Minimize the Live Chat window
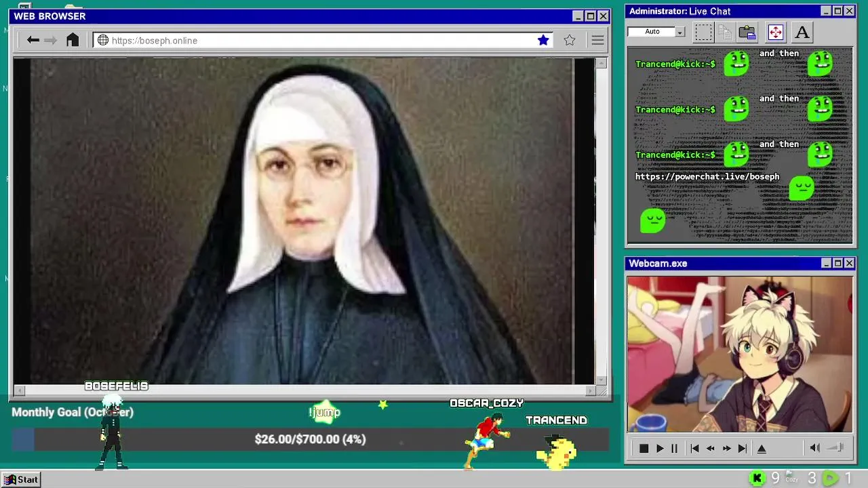This screenshot has width=868, height=488. tap(825, 11)
